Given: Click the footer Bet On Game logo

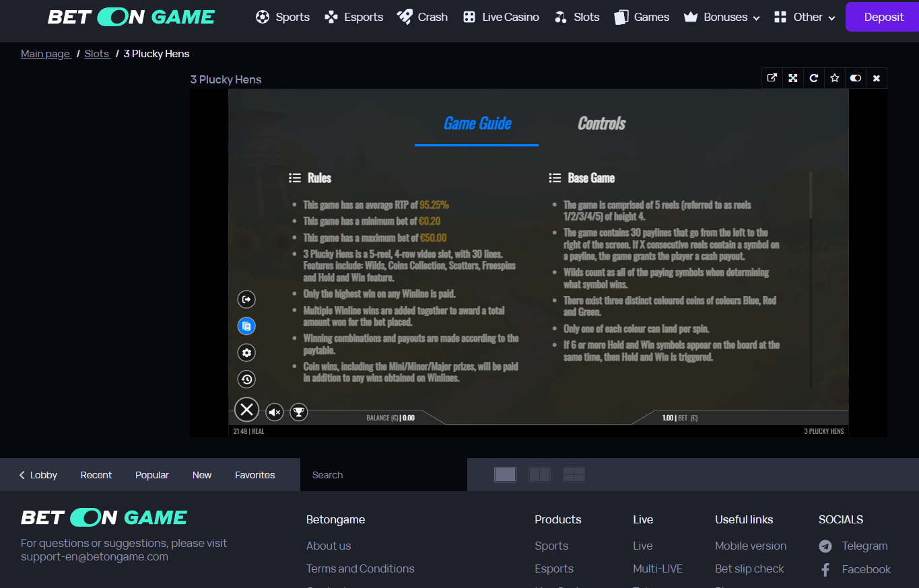Looking at the screenshot, I should click(x=104, y=517).
